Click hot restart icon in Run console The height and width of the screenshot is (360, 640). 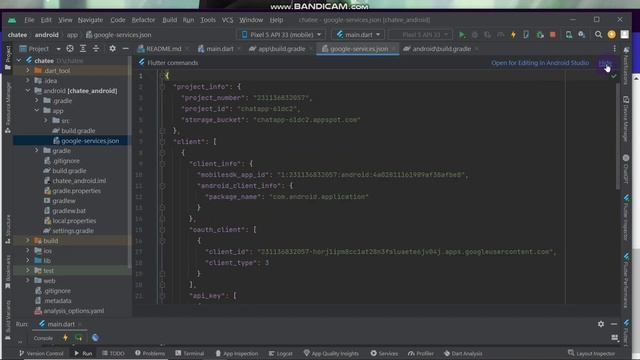click(x=79, y=338)
